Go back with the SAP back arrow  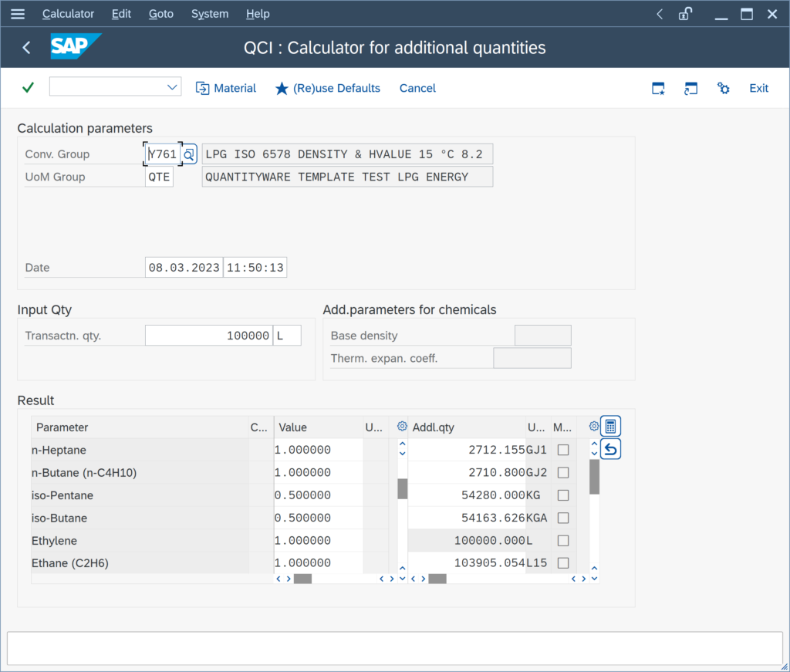click(x=27, y=48)
